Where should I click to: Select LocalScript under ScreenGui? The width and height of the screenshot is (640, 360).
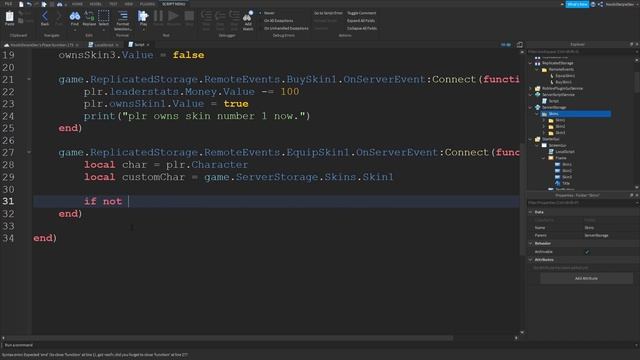(x=565, y=152)
